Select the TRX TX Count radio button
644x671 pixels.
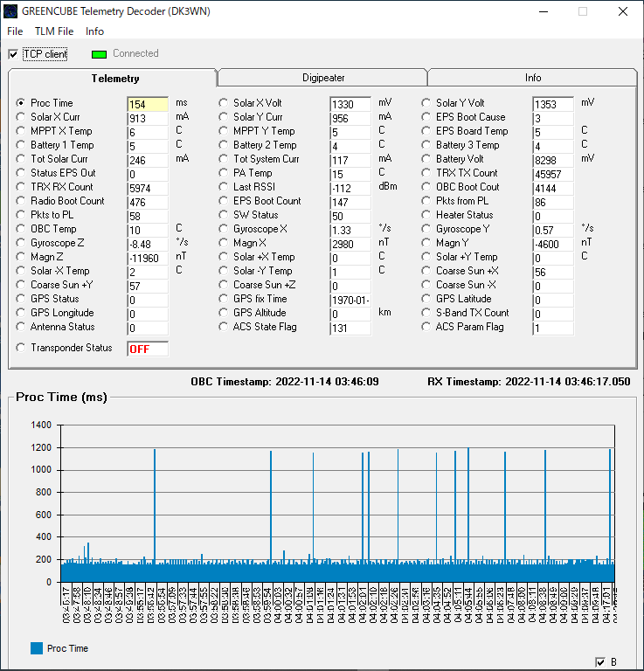(x=426, y=173)
